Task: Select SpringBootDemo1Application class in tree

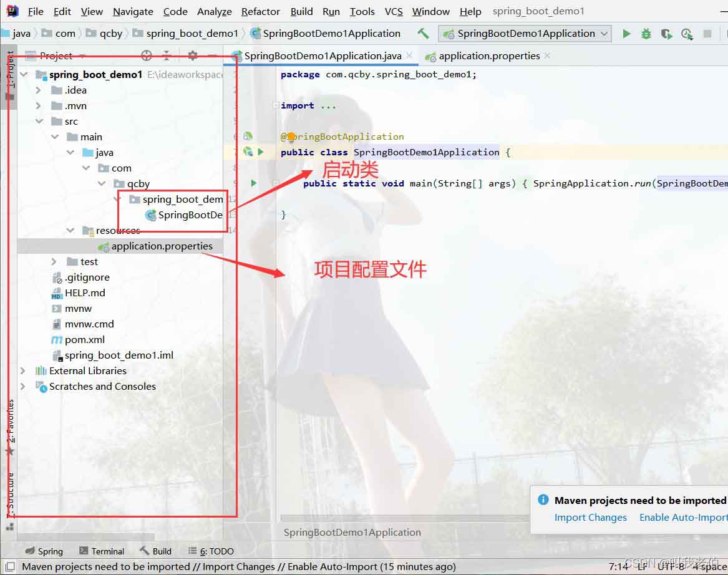Action: [x=184, y=215]
